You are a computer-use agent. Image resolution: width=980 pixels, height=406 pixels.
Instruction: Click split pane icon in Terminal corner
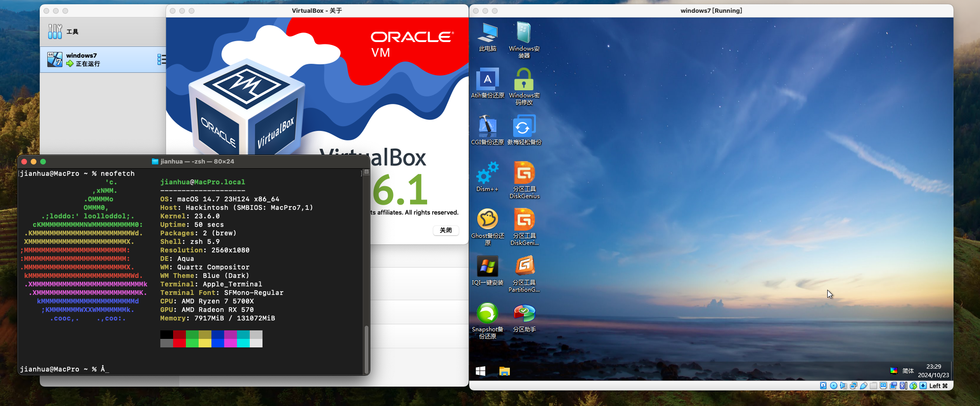tap(366, 172)
